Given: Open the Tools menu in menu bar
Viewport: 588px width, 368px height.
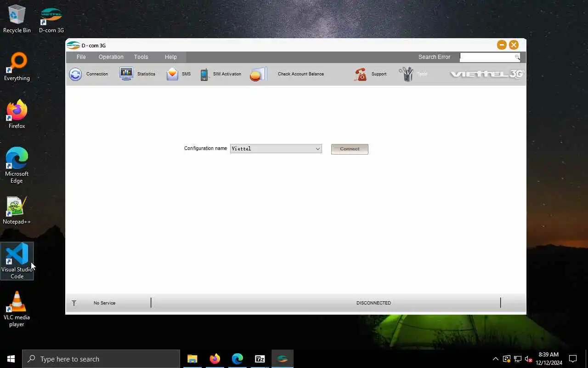Looking at the screenshot, I should [x=141, y=57].
